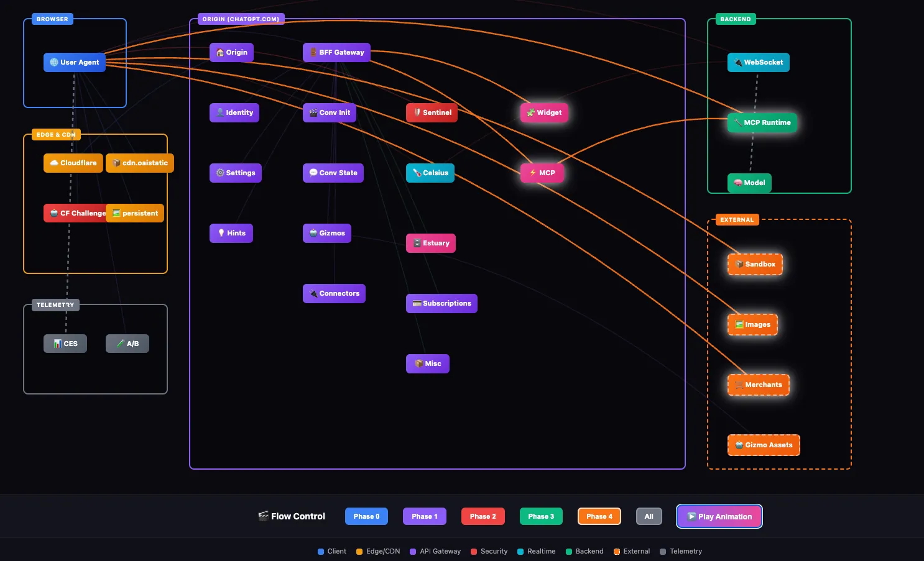
Task: Show All phases
Action: (649, 516)
